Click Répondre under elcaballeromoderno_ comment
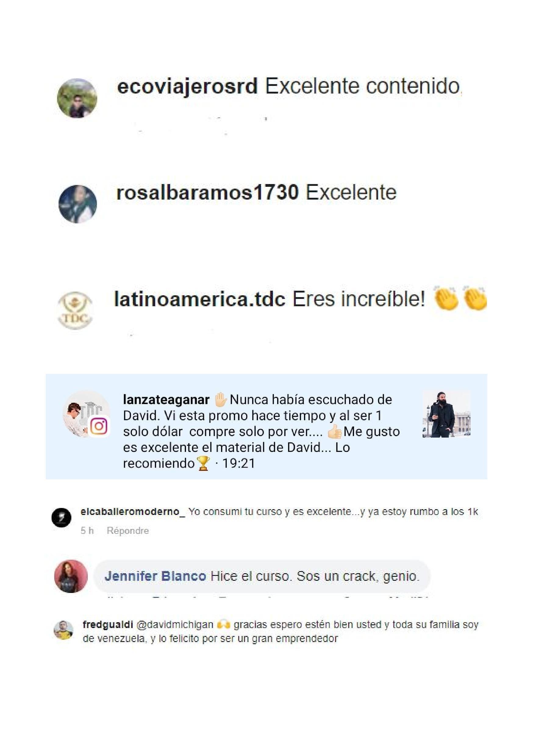Screen dimensions: 533x756 (128, 531)
